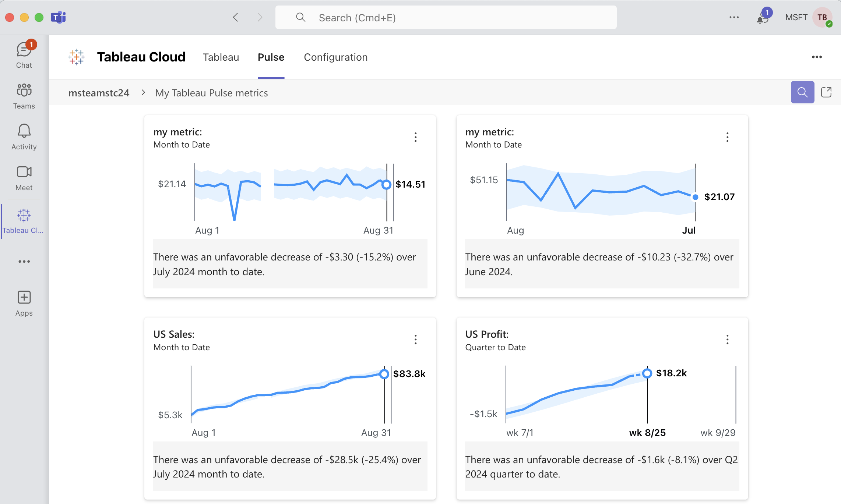
Task: Click the wk 7/1 axis label
Action: (520, 433)
